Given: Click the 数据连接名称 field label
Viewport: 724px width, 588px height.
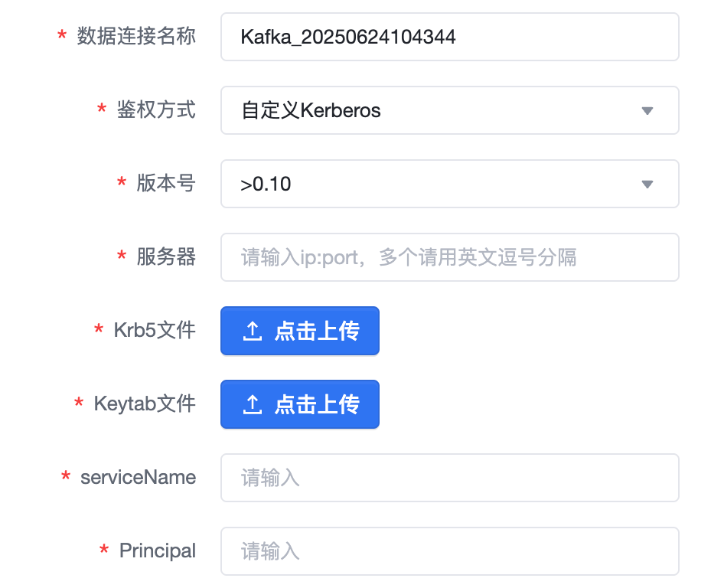Looking at the screenshot, I should click(x=136, y=36).
